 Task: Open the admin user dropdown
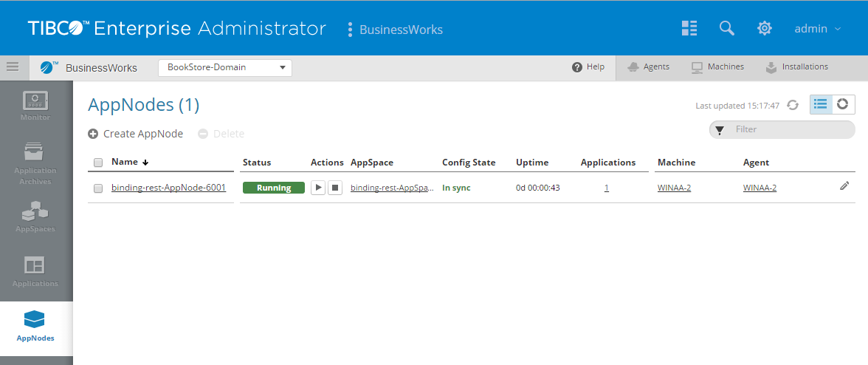point(818,29)
